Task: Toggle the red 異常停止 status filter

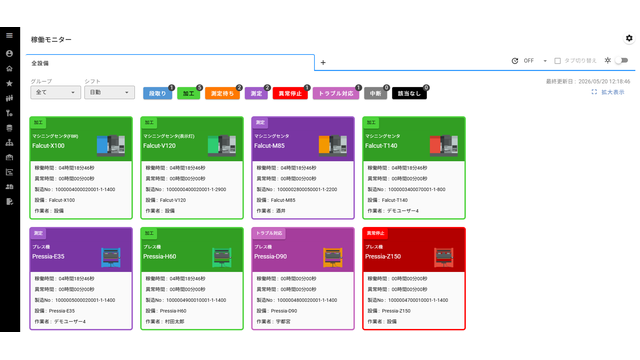Action: [x=290, y=93]
